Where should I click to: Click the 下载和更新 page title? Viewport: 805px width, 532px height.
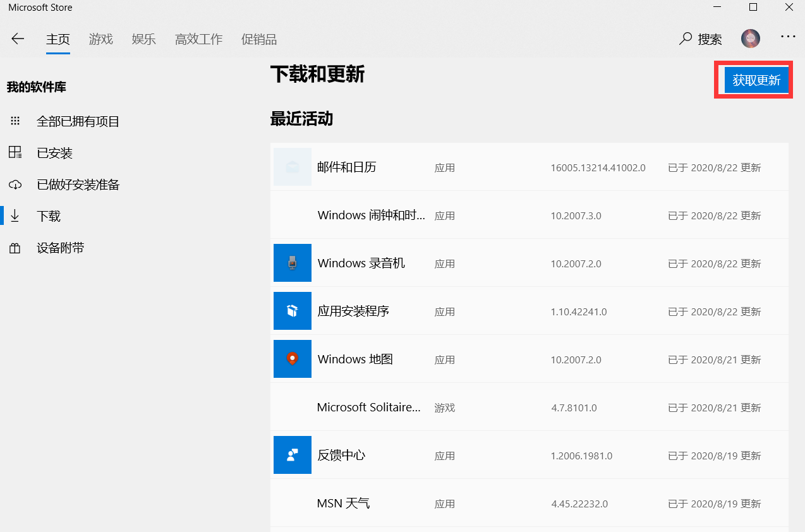point(318,75)
